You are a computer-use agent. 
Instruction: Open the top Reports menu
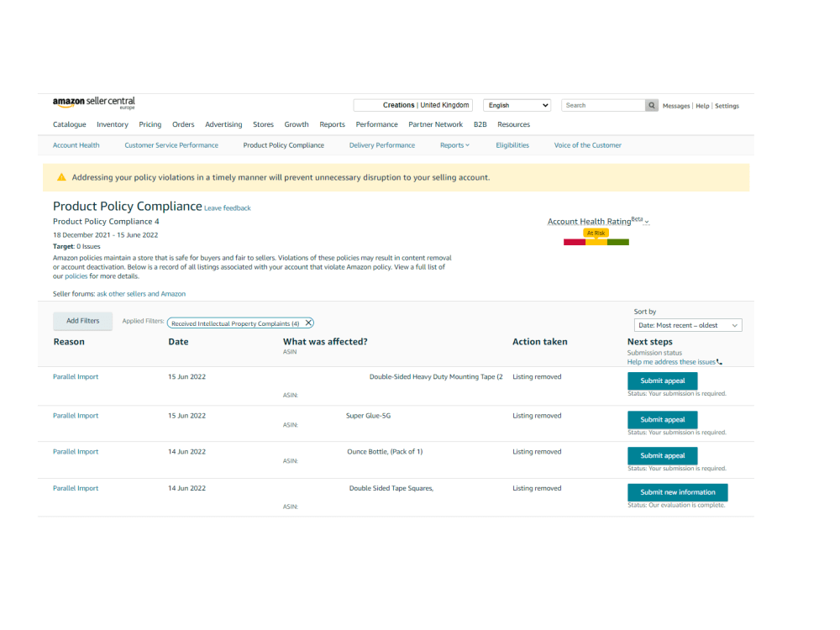[x=332, y=124]
